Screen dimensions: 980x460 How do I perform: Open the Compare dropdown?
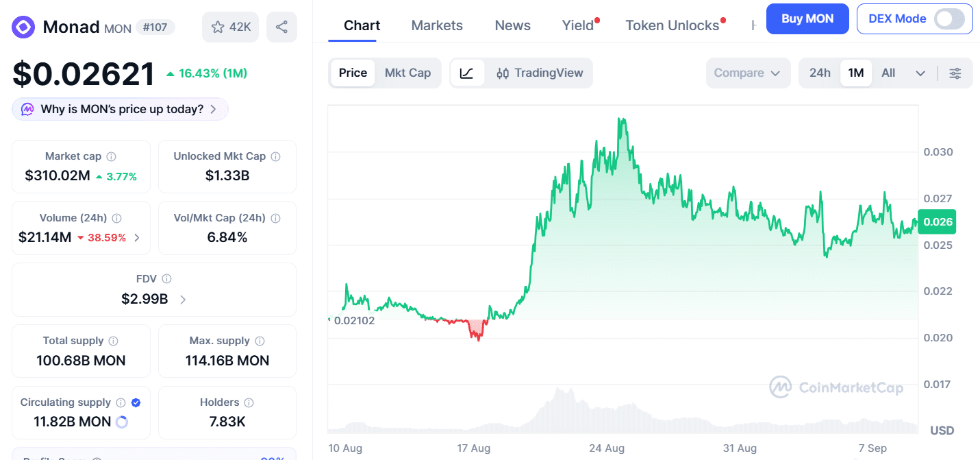coord(747,73)
